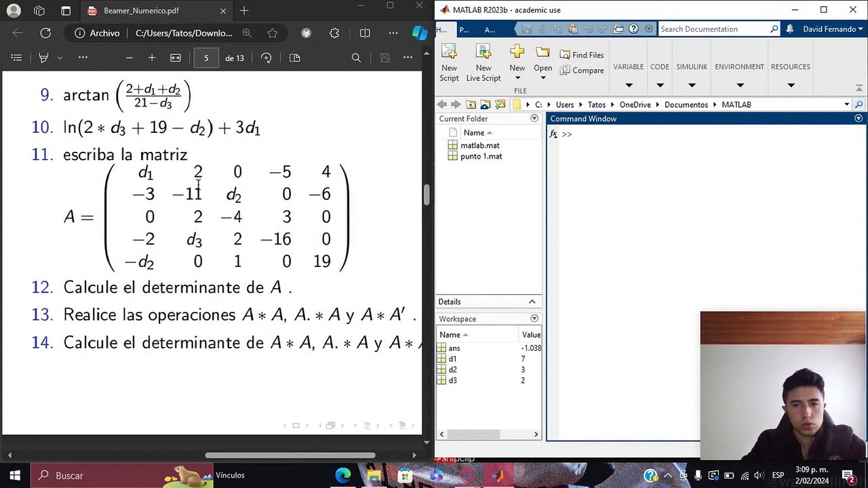
Task: Open the Current Folder panel actions menu
Action: pyautogui.click(x=534, y=119)
